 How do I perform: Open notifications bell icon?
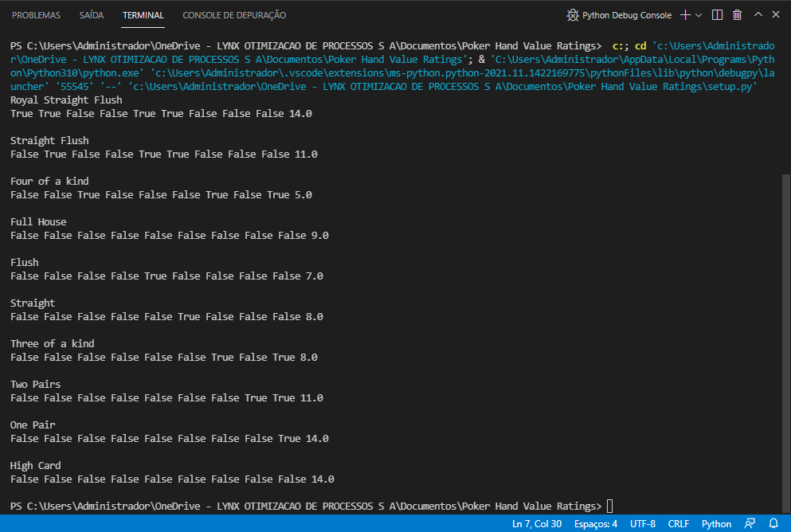pyautogui.click(x=773, y=523)
